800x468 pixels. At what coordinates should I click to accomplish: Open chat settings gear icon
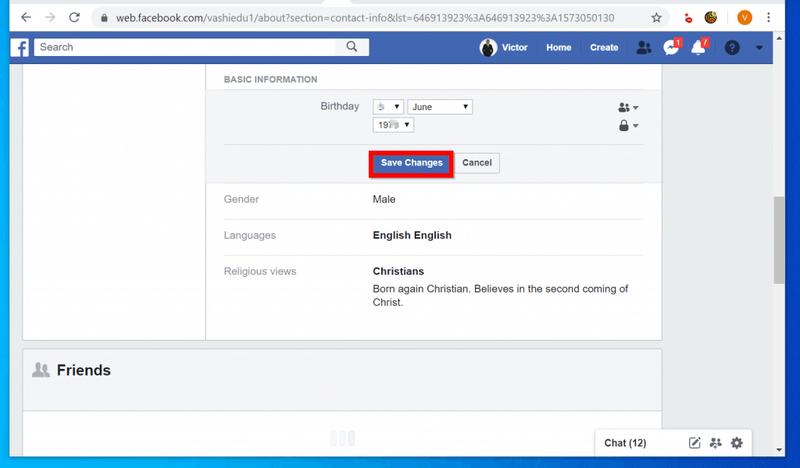point(737,443)
